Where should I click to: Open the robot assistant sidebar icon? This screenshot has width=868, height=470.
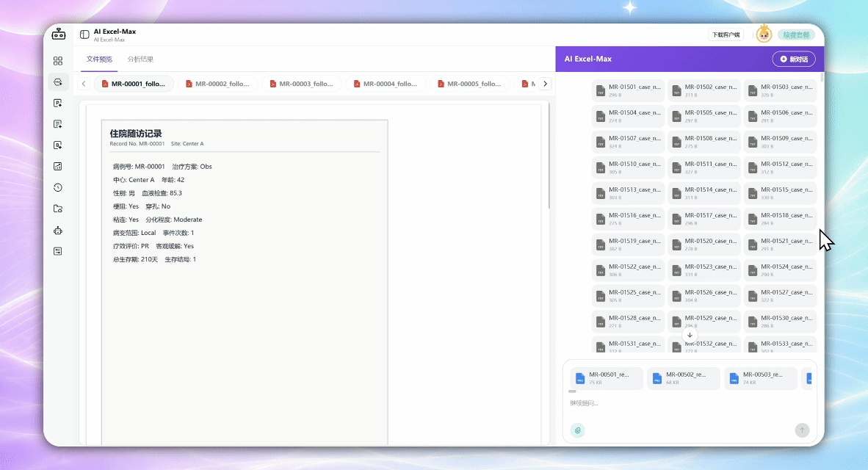coord(57,231)
